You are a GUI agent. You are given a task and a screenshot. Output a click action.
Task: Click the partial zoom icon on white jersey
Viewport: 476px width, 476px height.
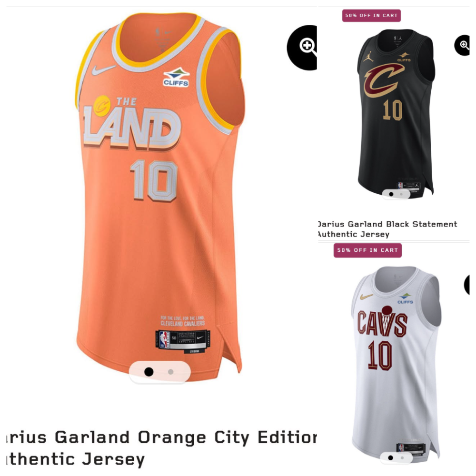(467, 284)
